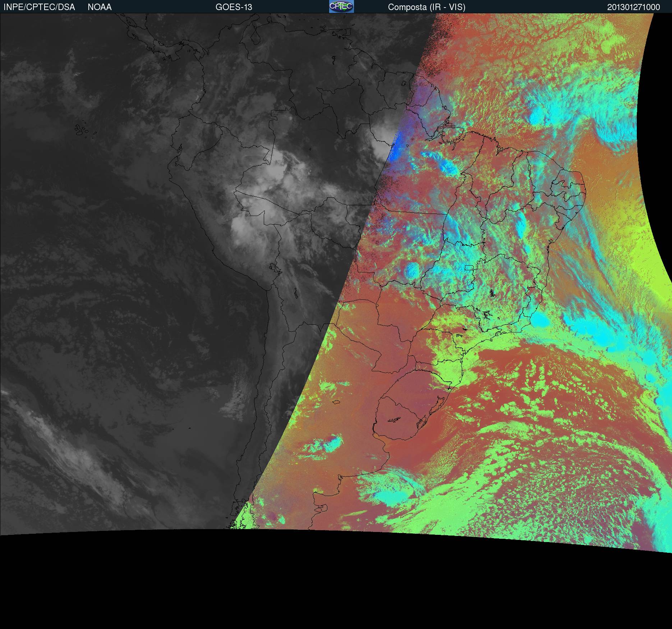Select the INPE/CPTEC/DSA header text
Image resolution: width=672 pixels, height=629 pixels.
[x=39, y=7]
